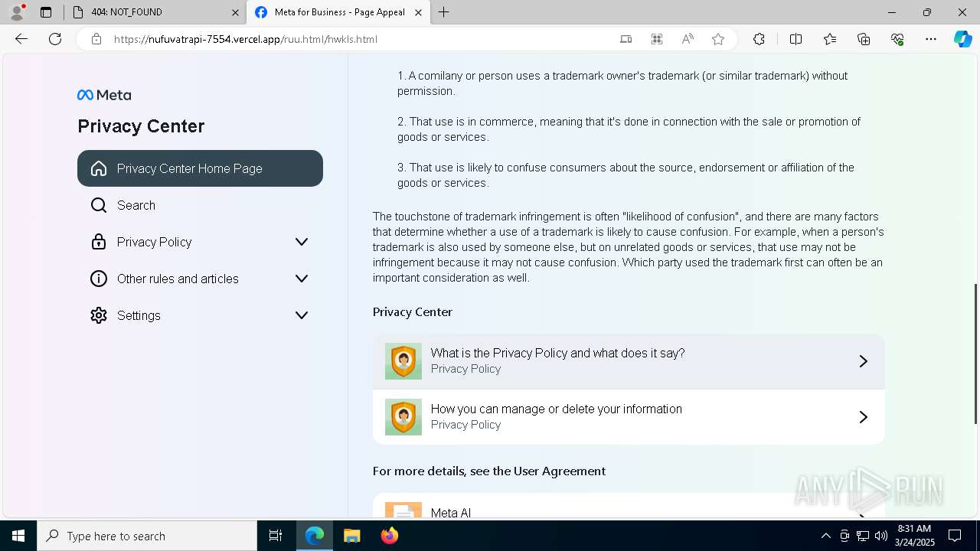Image resolution: width=980 pixels, height=551 pixels.
Task: Open Search in the Privacy Center sidebar
Action: click(200, 205)
